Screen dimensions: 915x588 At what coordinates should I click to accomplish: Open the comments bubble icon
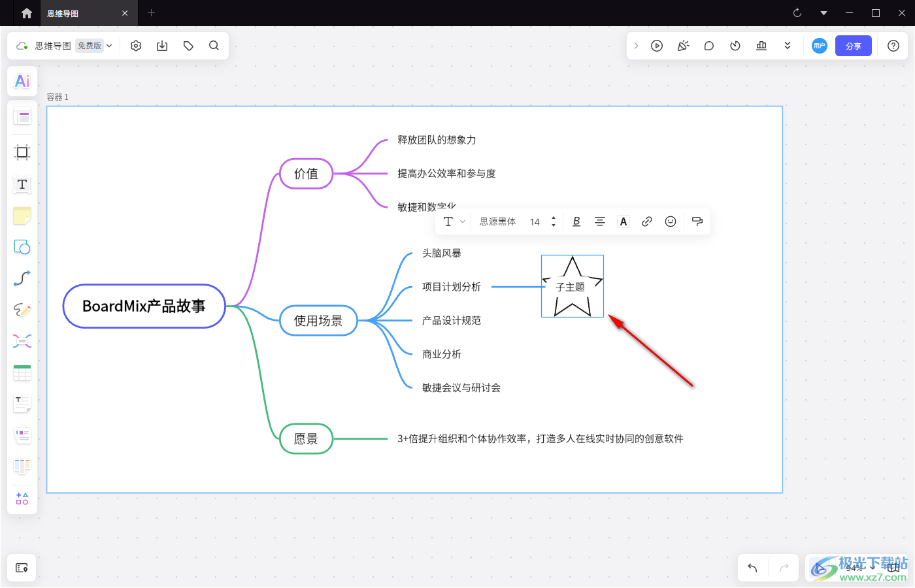point(709,46)
